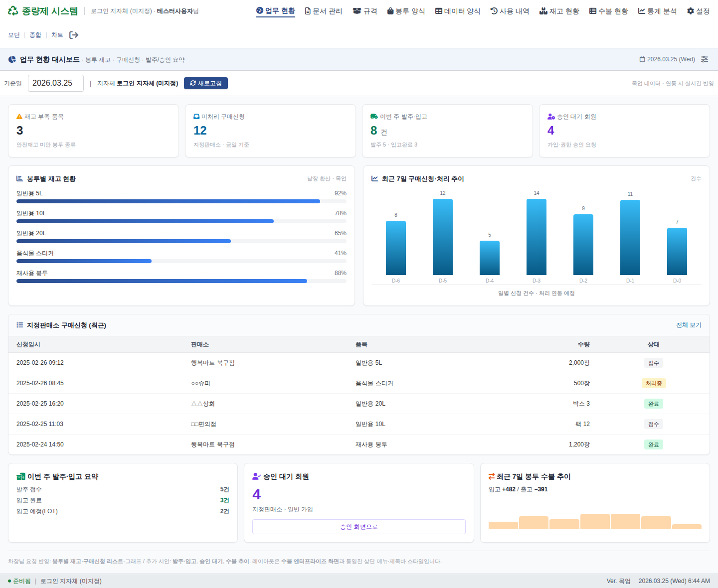Switch to 종합 view mode
Image resolution: width=718 pixels, height=588 pixels.
click(x=35, y=35)
